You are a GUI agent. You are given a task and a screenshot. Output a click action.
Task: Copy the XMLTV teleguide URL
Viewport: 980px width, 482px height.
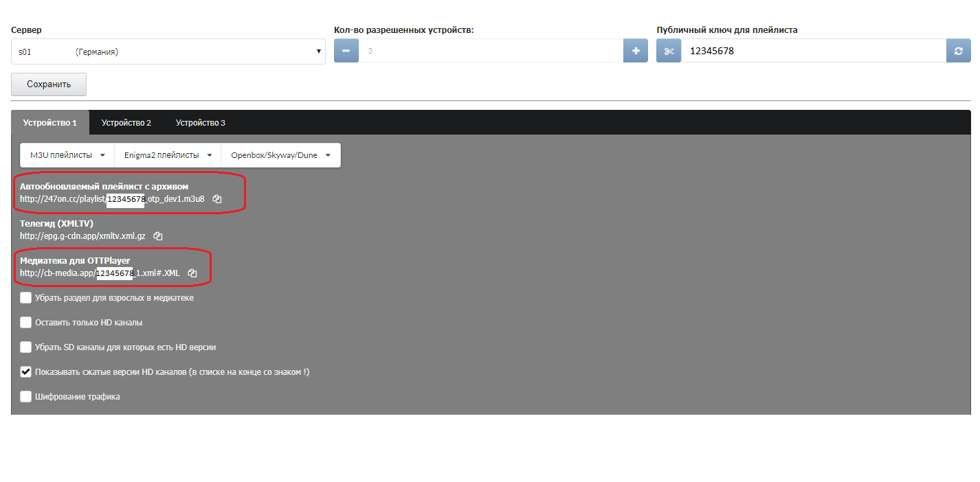(158, 236)
